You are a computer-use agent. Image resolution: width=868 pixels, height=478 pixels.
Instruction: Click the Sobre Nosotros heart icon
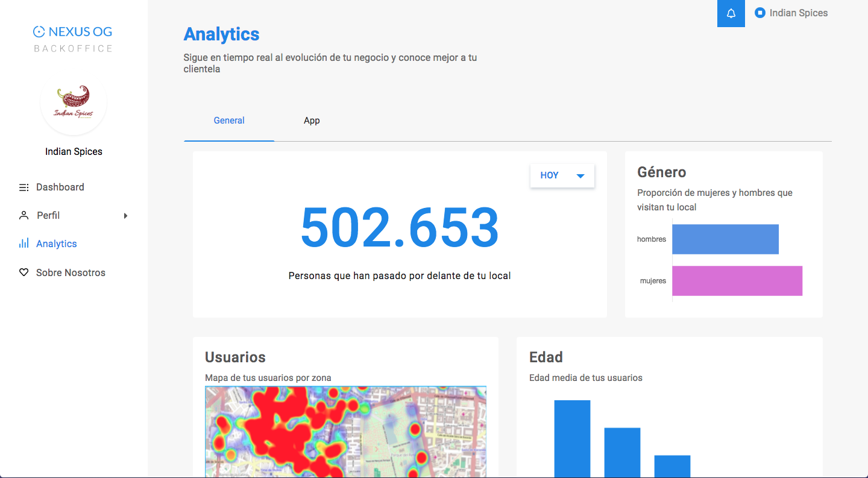pyautogui.click(x=24, y=272)
